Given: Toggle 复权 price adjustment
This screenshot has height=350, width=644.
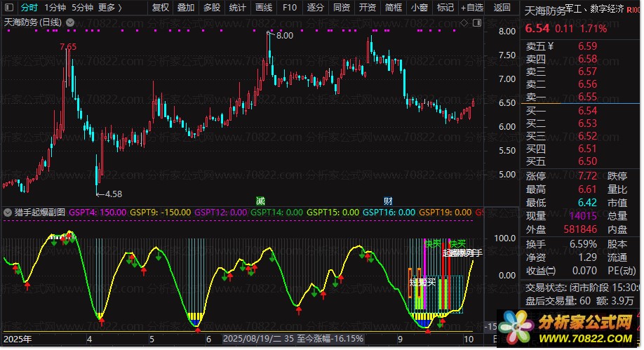Looking at the screenshot, I should click(x=161, y=8).
